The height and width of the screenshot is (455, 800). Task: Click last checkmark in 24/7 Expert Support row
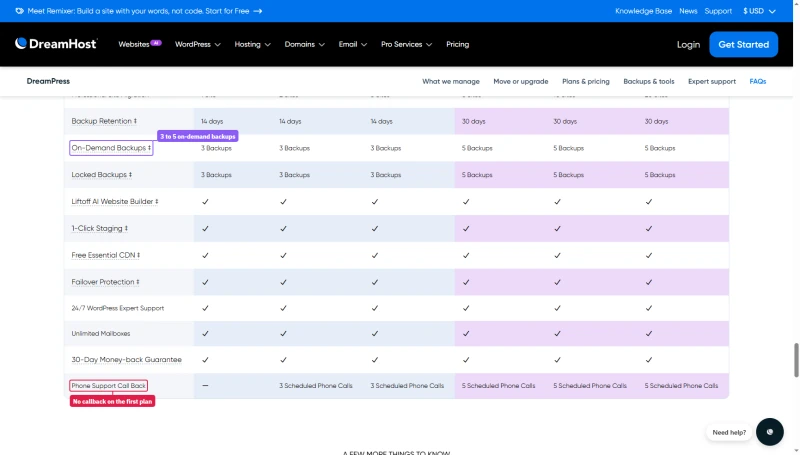(x=648, y=308)
